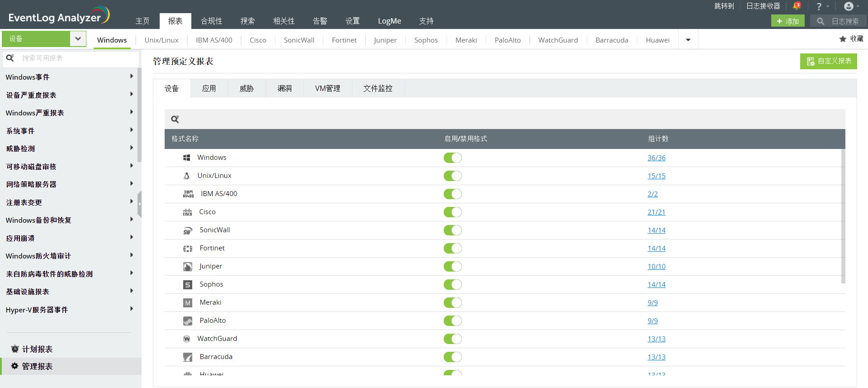Click the Juniper row icon
This screenshot has width=868, height=388.
click(188, 267)
